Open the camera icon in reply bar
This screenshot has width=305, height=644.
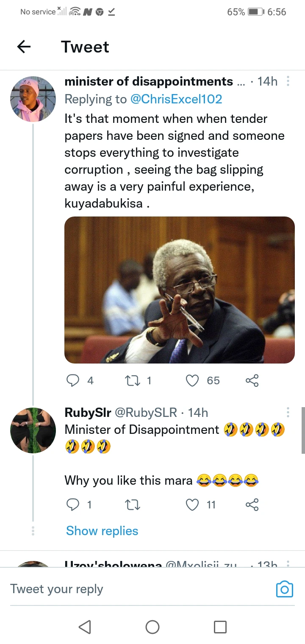click(x=285, y=589)
